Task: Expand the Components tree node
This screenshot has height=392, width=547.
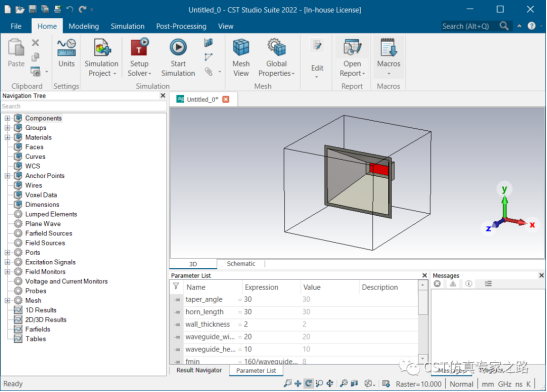Action: pyautogui.click(x=7, y=118)
